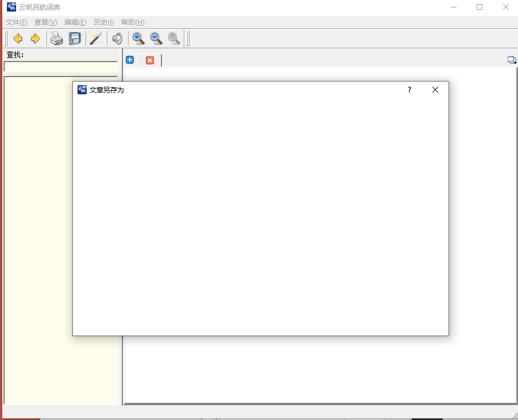Open the 帮助(H) menu
The height and width of the screenshot is (420, 518).
click(x=133, y=22)
